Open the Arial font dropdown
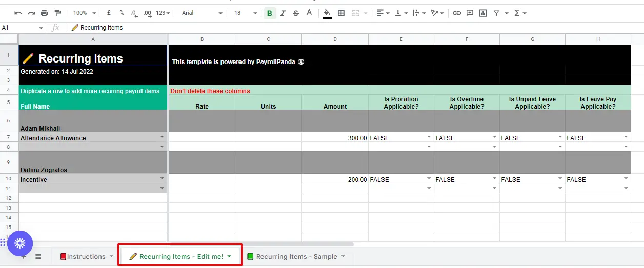Screen dimensions: 644x268 coord(203,13)
